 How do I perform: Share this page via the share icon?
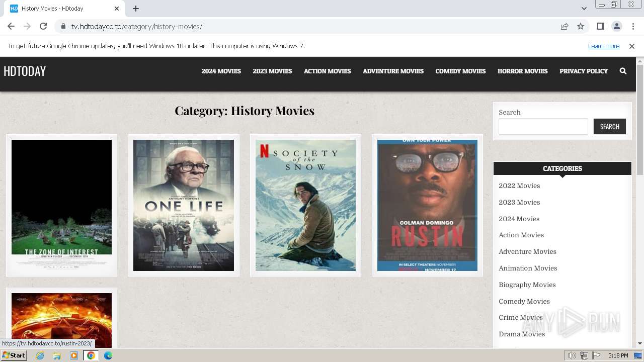[565, 26]
